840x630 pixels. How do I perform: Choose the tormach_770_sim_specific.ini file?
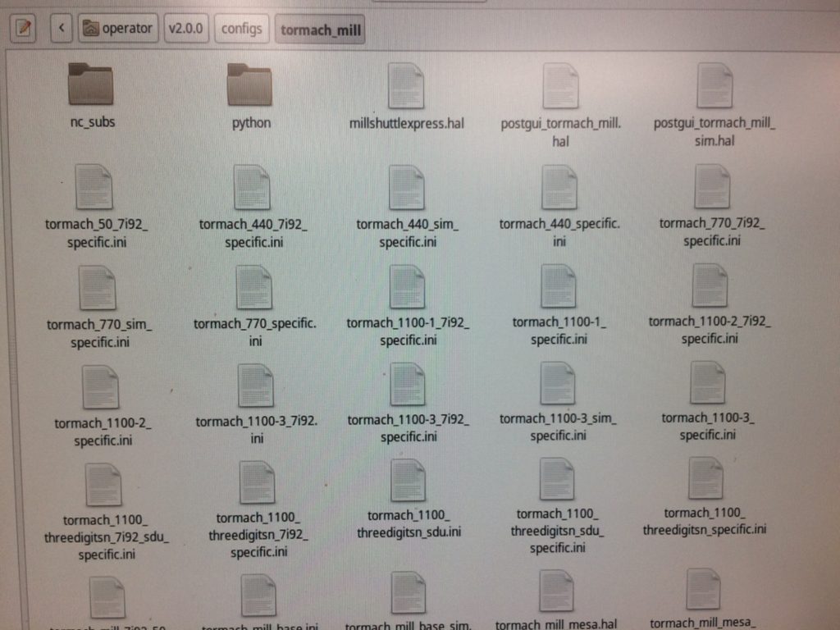(99, 308)
